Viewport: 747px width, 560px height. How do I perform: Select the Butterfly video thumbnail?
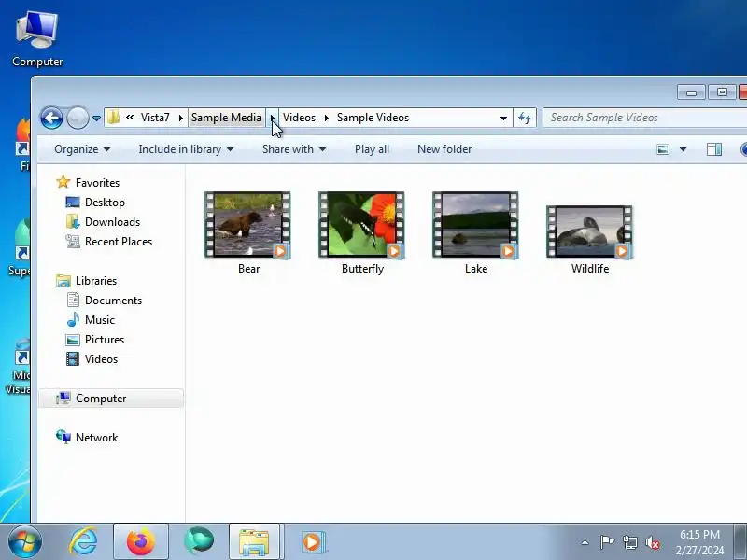click(x=361, y=225)
